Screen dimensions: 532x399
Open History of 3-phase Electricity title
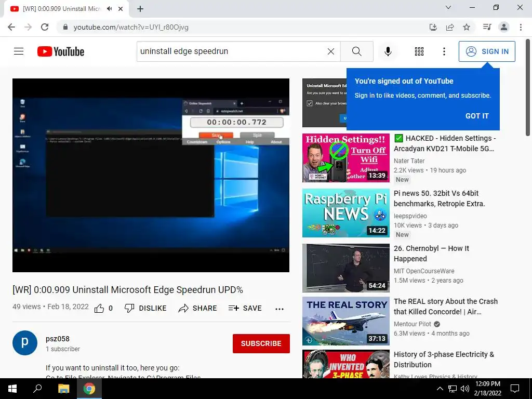click(x=444, y=360)
